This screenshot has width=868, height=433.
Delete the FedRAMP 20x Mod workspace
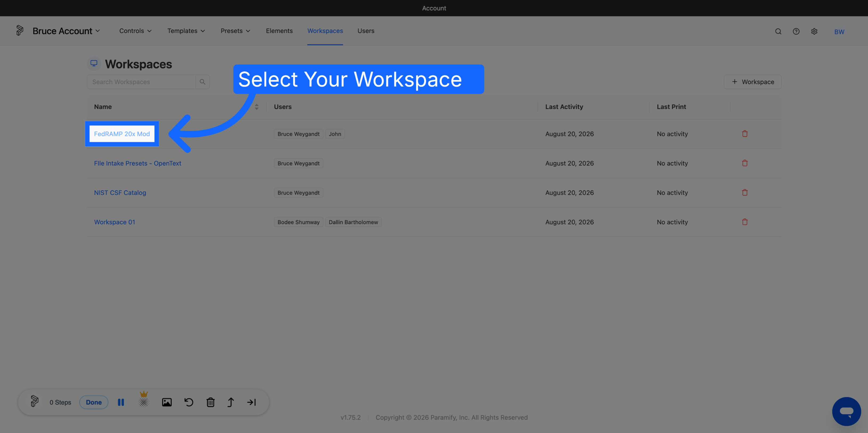click(x=745, y=134)
